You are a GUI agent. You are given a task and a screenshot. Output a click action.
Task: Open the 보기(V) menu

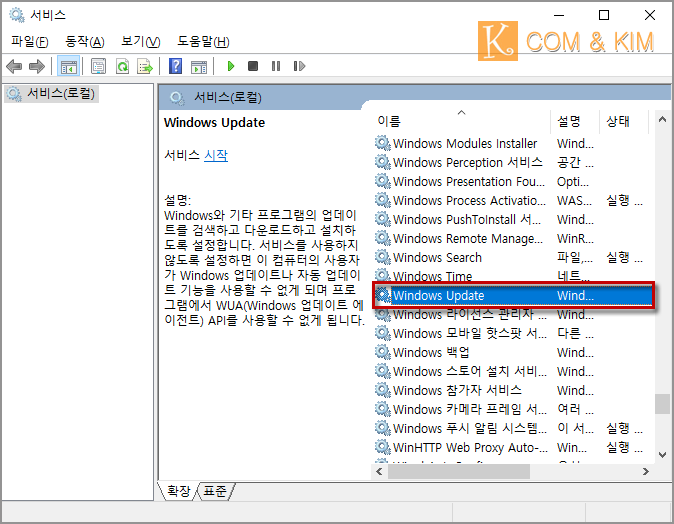pos(141,41)
